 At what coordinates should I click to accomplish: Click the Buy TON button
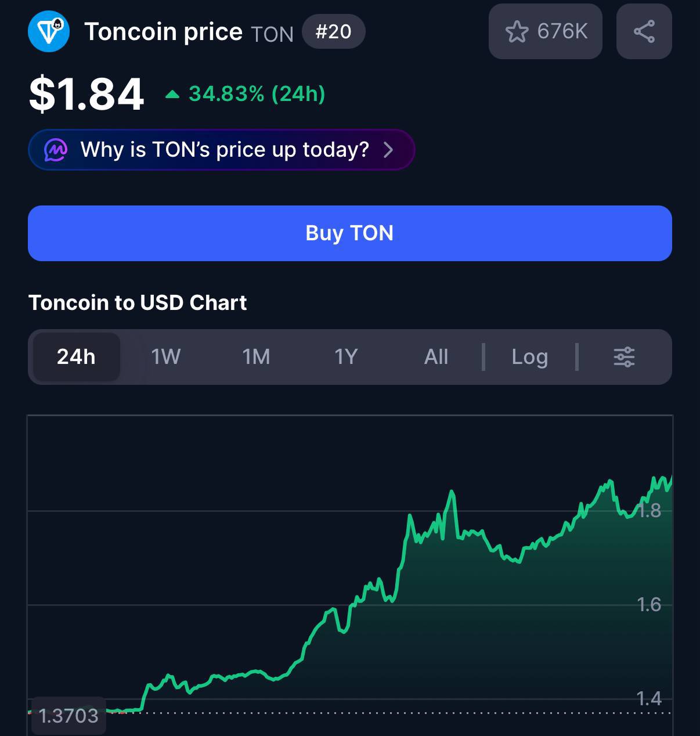pyautogui.click(x=350, y=233)
